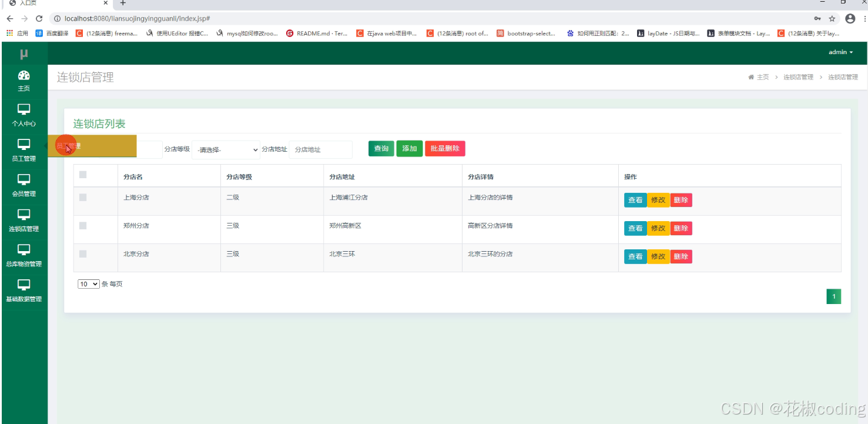The height and width of the screenshot is (424, 868).
Task: Open 会员管理 monitor icon in sidebar
Action: tap(24, 179)
